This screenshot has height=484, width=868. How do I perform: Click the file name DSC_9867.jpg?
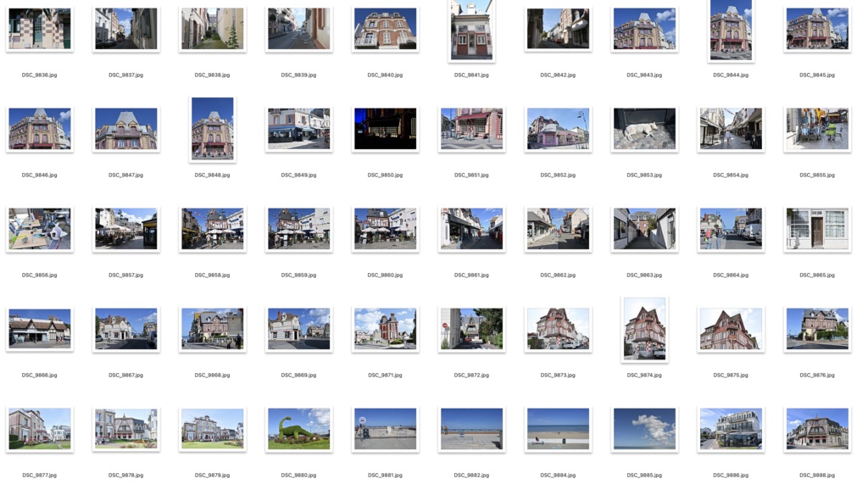(x=125, y=376)
